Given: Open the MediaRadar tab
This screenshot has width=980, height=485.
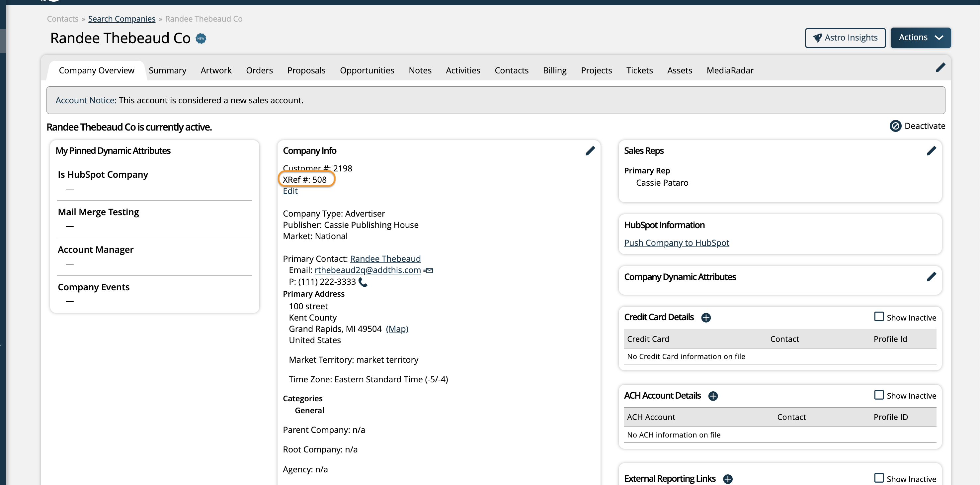Looking at the screenshot, I should pyautogui.click(x=730, y=70).
